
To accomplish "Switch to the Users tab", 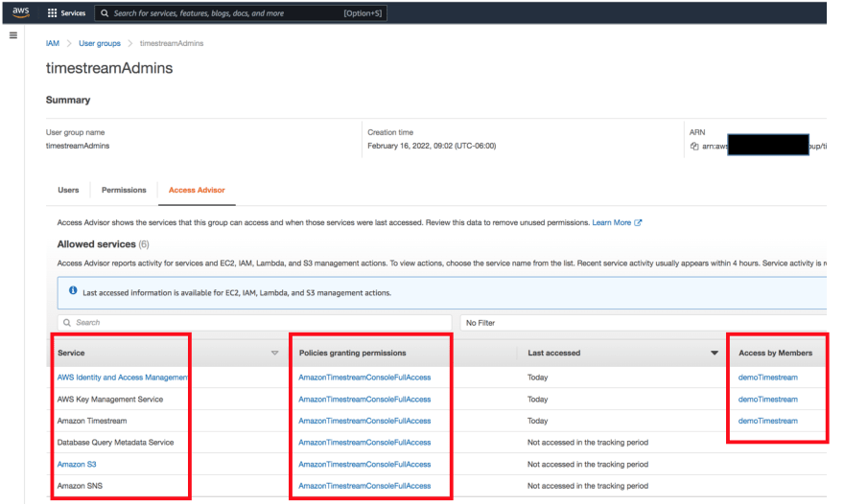I will 68,190.
